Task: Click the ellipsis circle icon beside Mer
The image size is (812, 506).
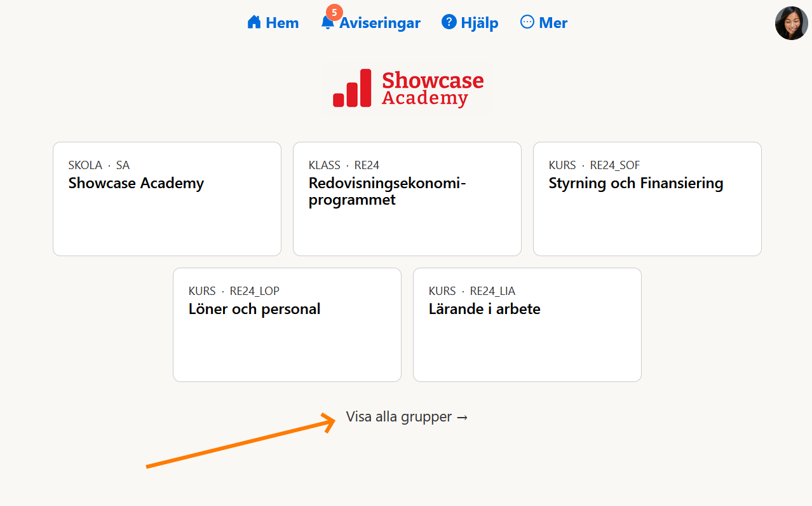Action: [x=527, y=22]
